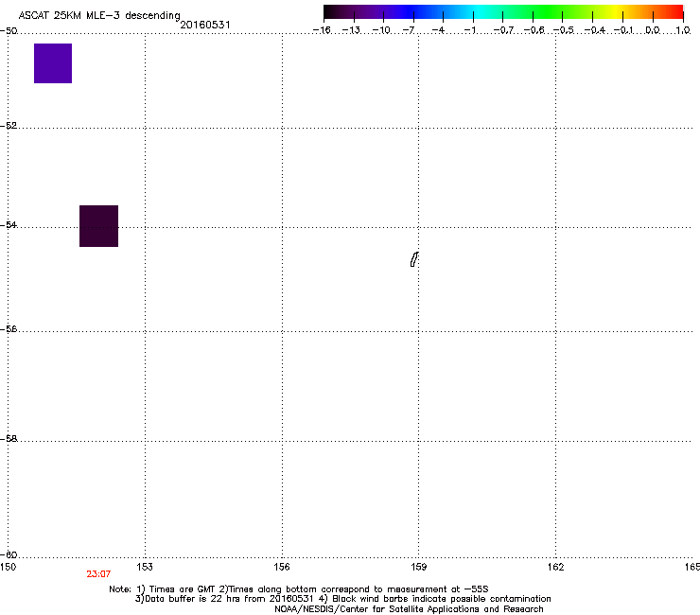Click longitude label 156

pyautogui.click(x=282, y=567)
